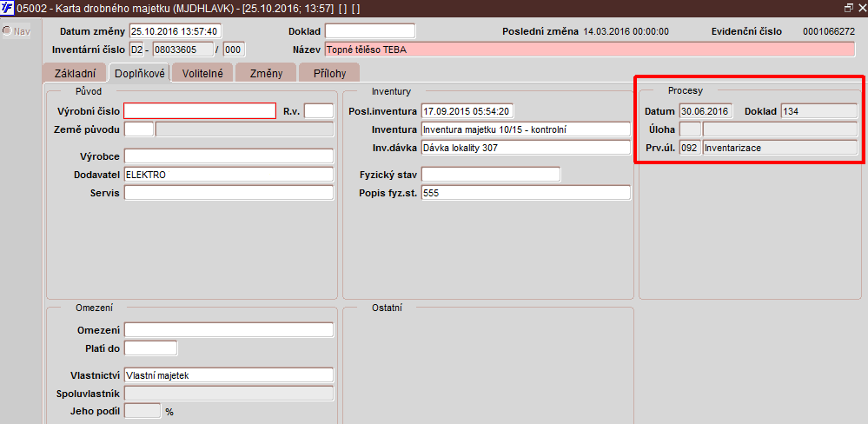
Task: Open the Změny tab
Action: [x=266, y=74]
